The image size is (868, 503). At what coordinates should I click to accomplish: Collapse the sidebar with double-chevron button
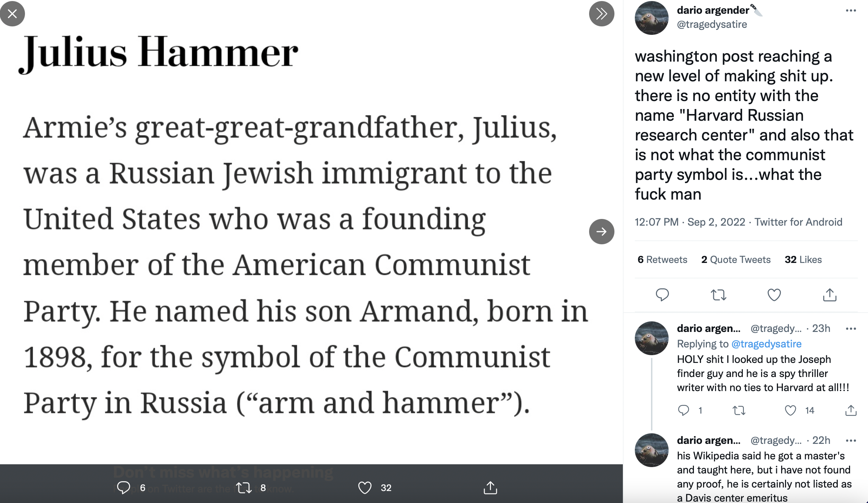point(601,14)
